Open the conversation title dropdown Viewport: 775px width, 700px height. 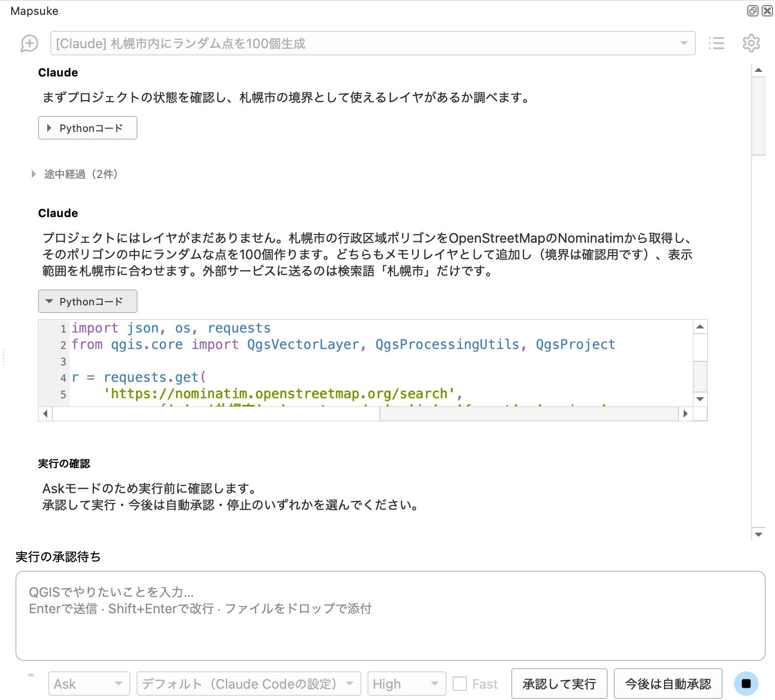[x=373, y=44]
